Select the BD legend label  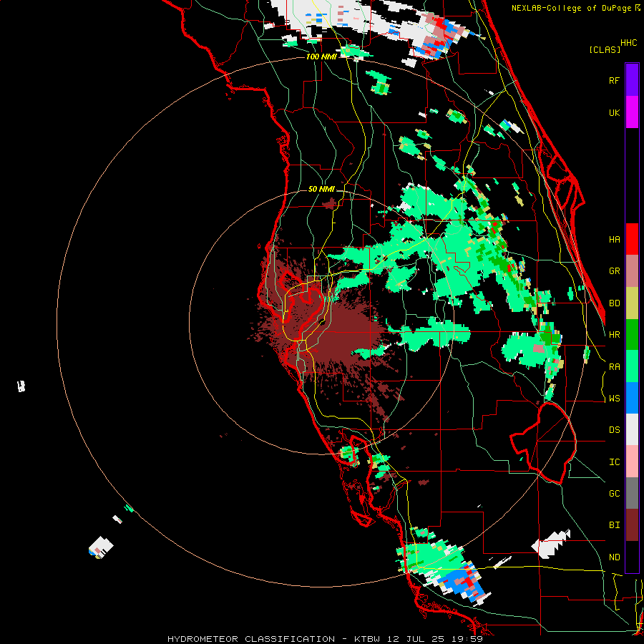coord(614,303)
